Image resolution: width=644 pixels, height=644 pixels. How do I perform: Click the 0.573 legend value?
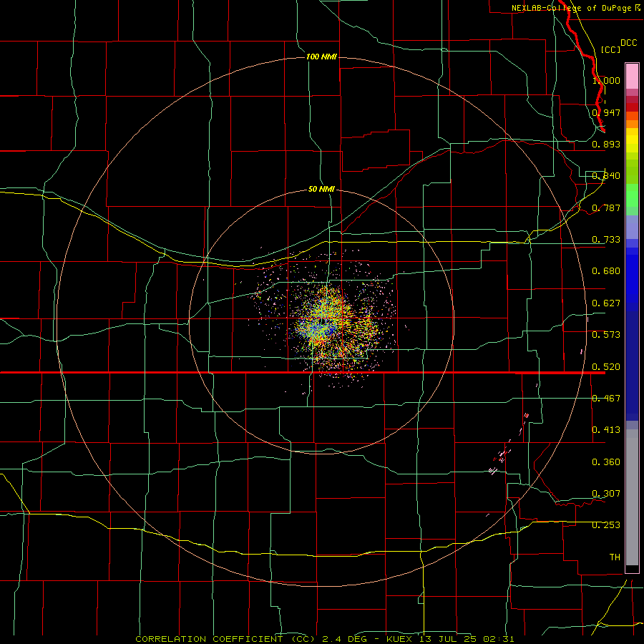(606, 335)
